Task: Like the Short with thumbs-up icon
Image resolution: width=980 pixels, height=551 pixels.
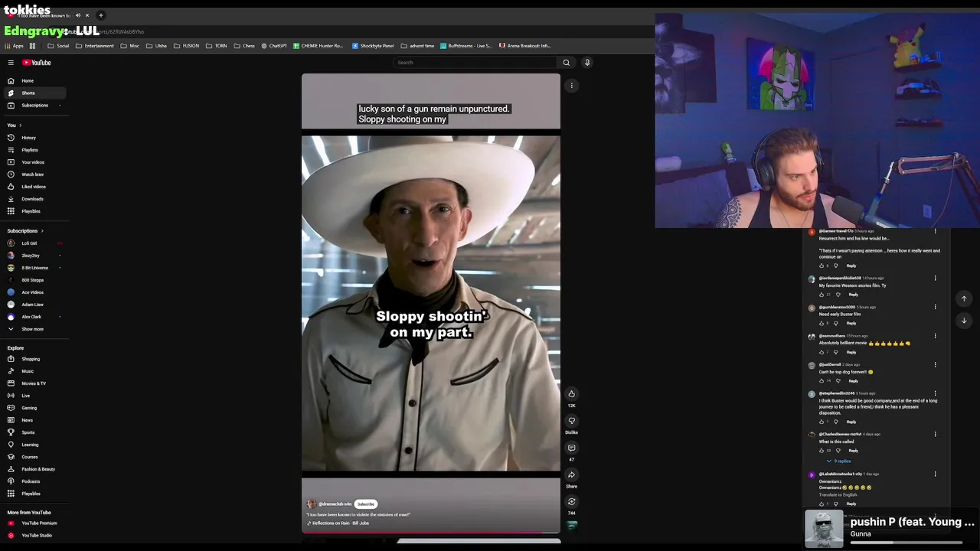Action: pos(571,394)
